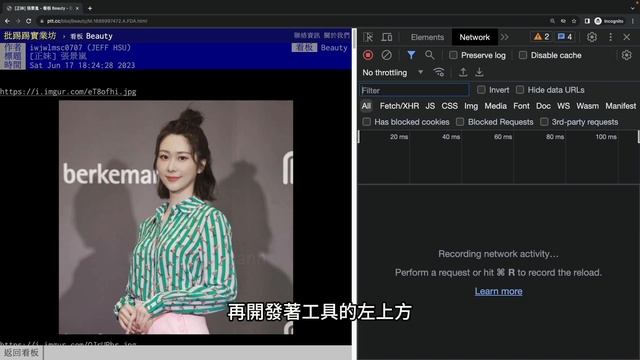
Task: Export HAR file with download icon
Action: pos(479,72)
